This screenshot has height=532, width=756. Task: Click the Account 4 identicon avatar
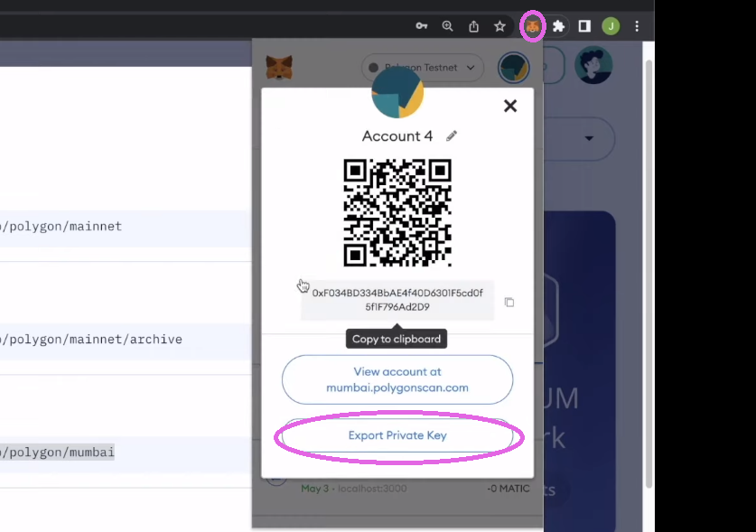point(397,93)
